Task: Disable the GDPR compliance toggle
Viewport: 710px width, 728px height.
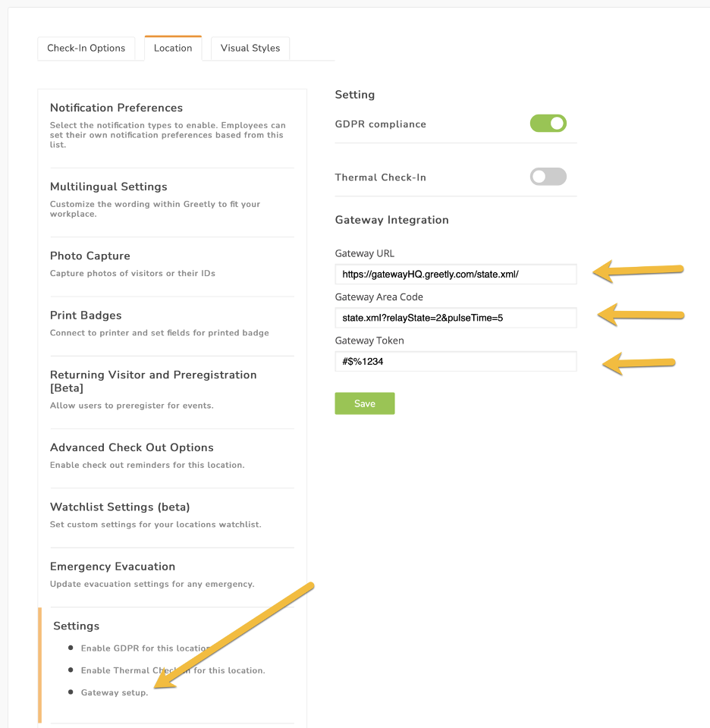Action: tap(548, 124)
